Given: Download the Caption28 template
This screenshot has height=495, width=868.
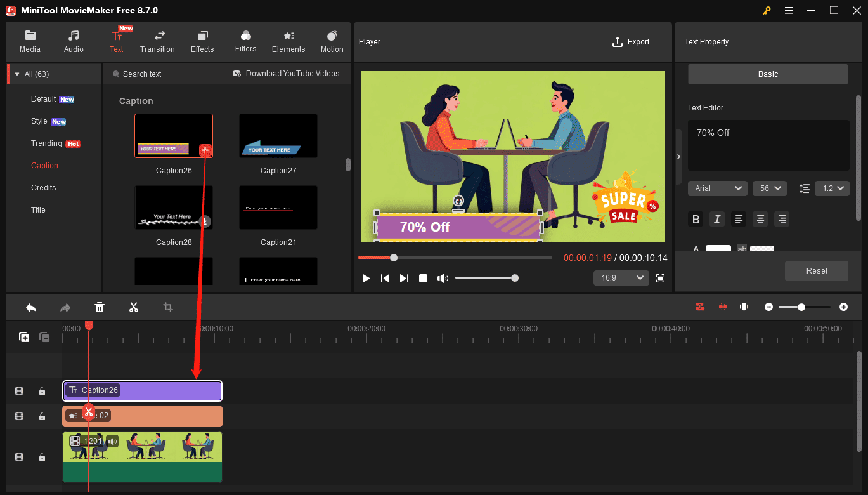Looking at the screenshot, I should pyautogui.click(x=205, y=221).
